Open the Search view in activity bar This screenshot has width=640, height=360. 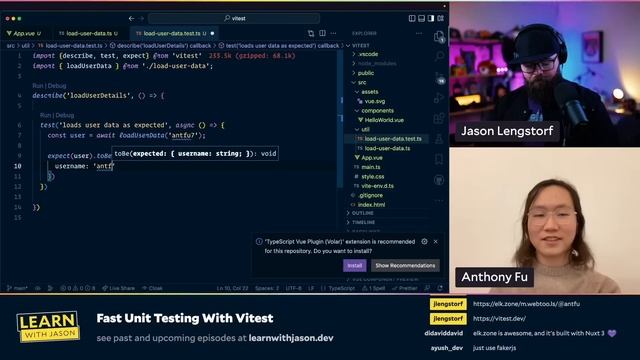439,56
